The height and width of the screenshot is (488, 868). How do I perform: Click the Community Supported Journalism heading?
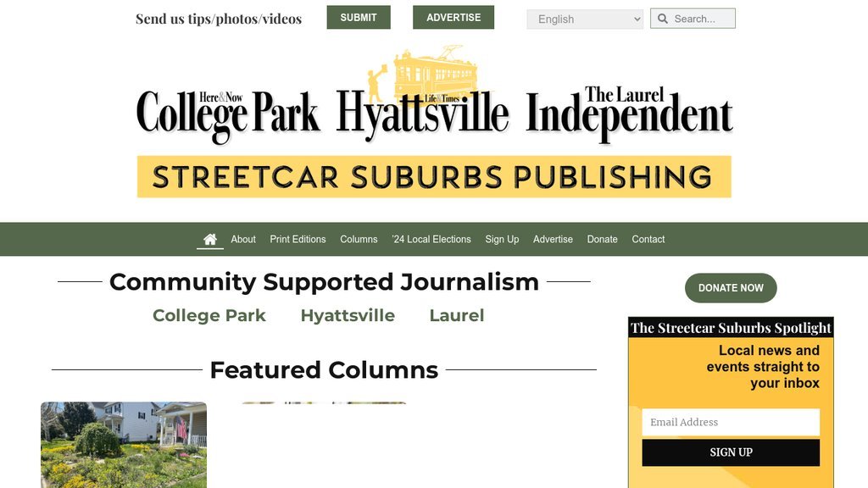click(324, 281)
